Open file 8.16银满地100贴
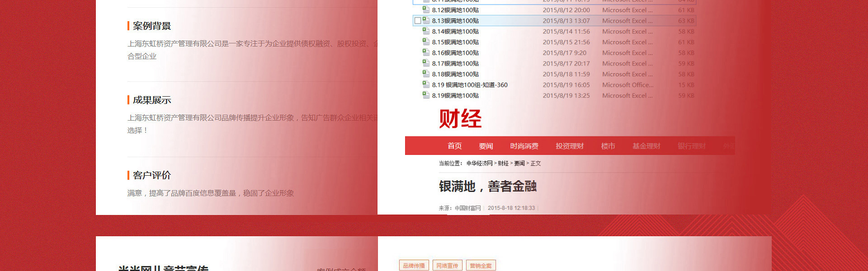This screenshot has width=868, height=271. point(455,53)
